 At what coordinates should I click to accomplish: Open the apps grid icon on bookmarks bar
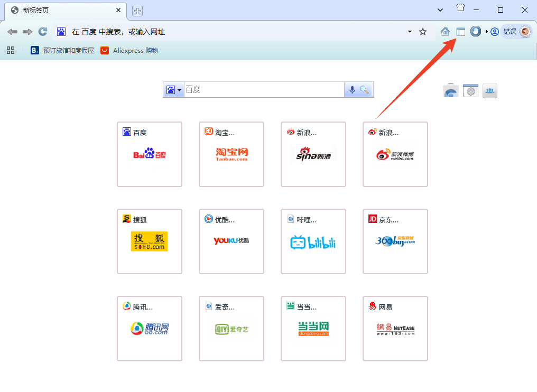(11, 50)
